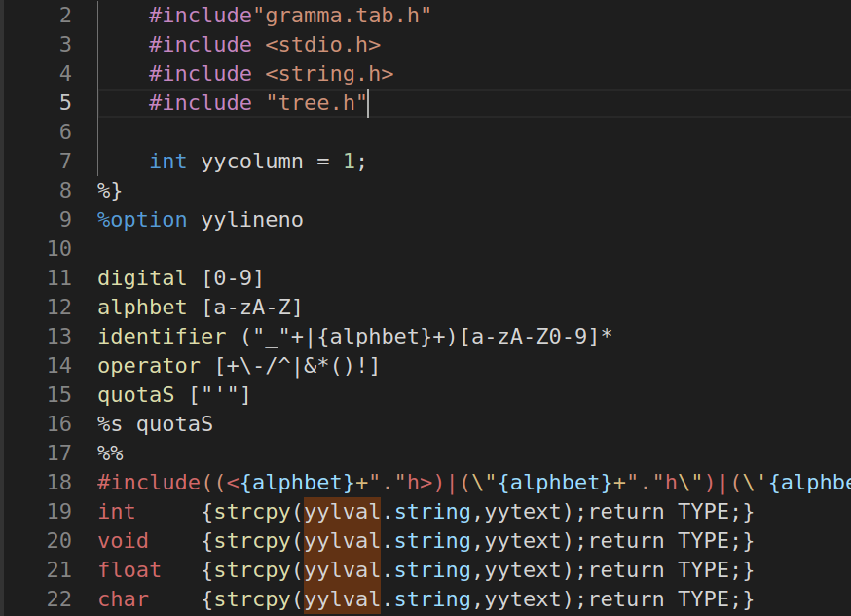Click the [a-zA-Z] character class

coord(252,308)
